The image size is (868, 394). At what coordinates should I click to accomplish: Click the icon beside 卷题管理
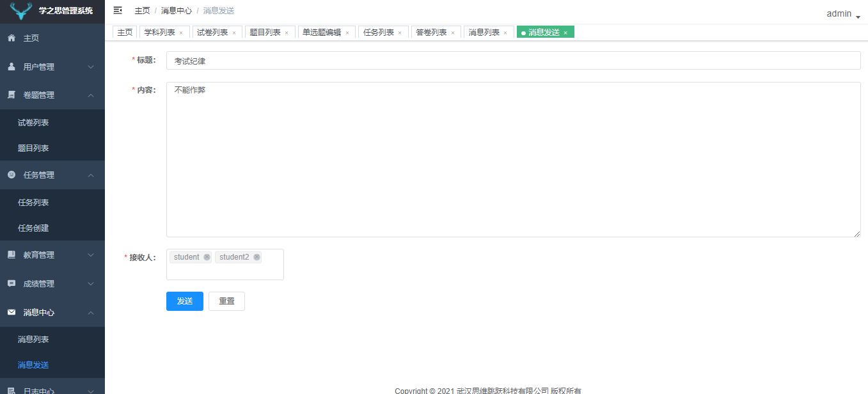click(x=12, y=95)
